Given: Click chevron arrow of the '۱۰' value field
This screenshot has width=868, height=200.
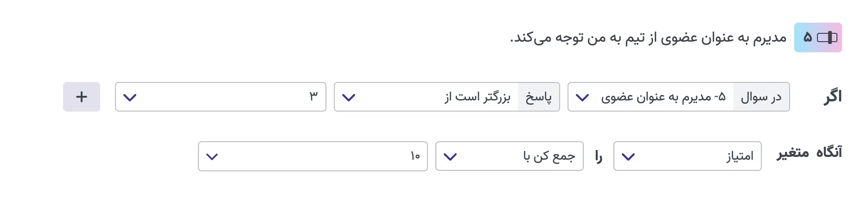Looking at the screenshot, I should click(x=212, y=156).
